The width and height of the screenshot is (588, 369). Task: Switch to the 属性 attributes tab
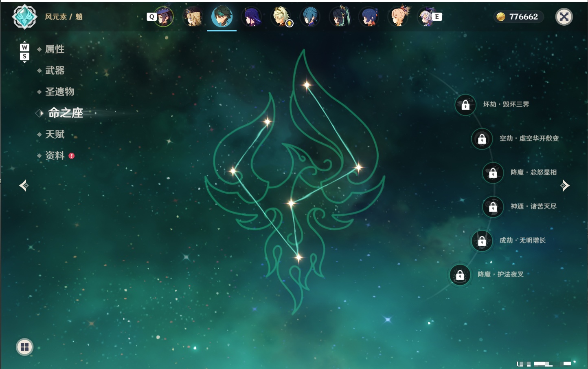coord(55,49)
